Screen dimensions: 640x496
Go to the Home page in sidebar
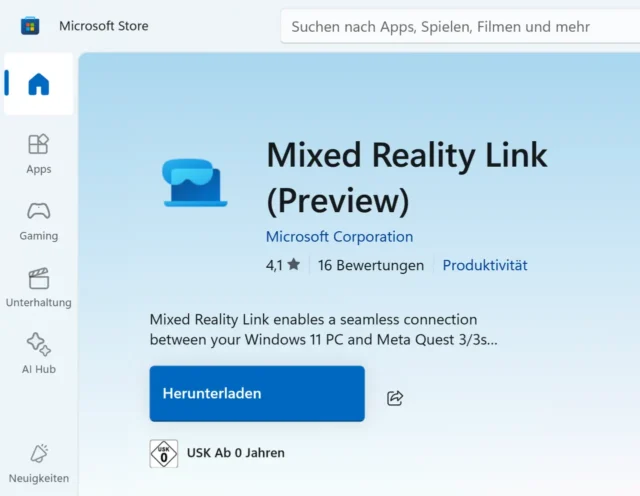(38, 85)
